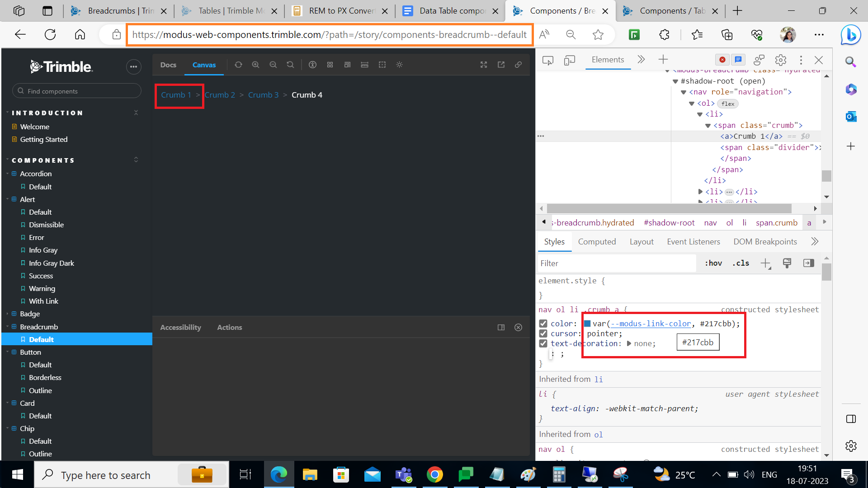This screenshot has width=868, height=488.
Task: Click the Find components search field
Action: [77, 91]
